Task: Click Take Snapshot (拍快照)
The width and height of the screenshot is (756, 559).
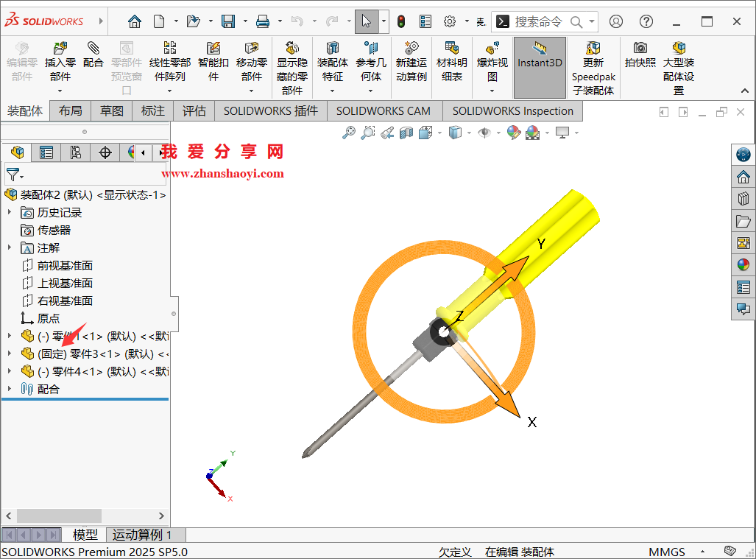Action: (640, 55)
